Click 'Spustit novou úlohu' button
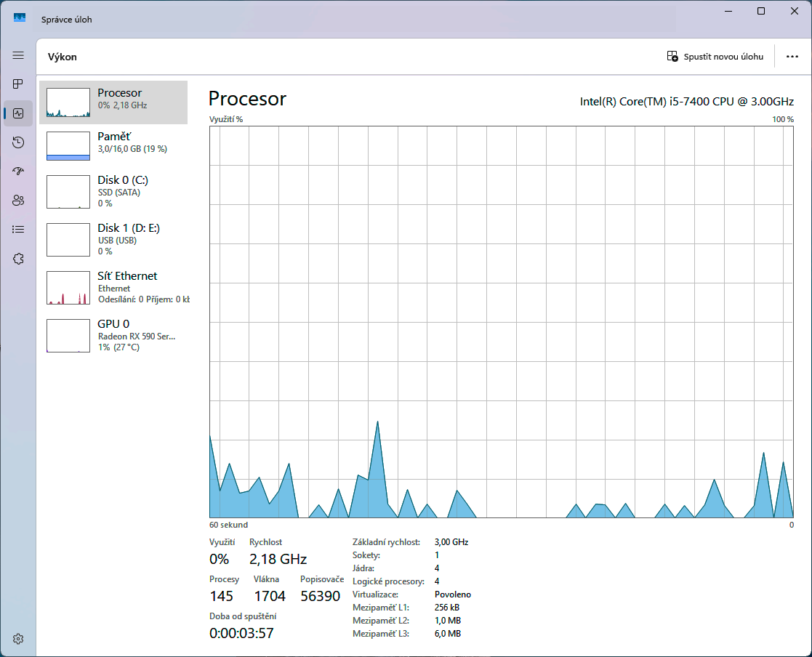This screenshot has height=657, width=812. [x=715, y=57]
